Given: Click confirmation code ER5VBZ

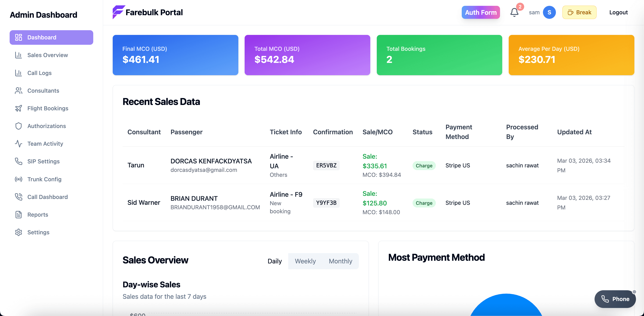Looking at the screenshot, I should click(326, 165).
